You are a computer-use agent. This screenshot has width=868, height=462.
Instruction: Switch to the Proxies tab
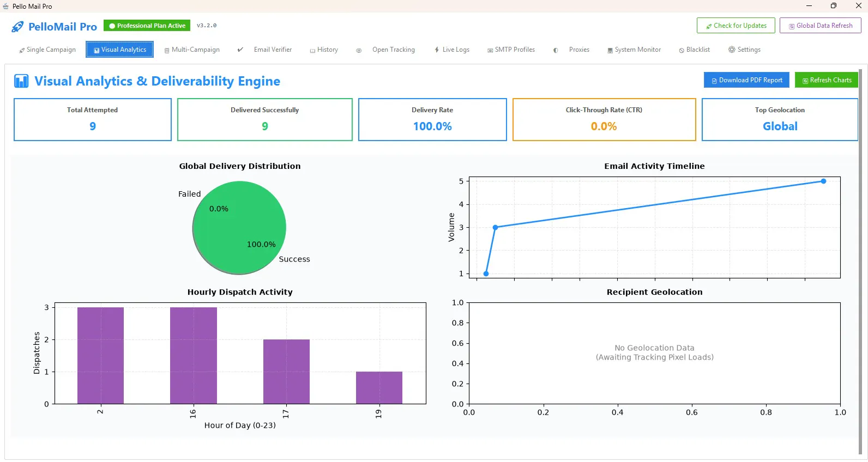571,50
